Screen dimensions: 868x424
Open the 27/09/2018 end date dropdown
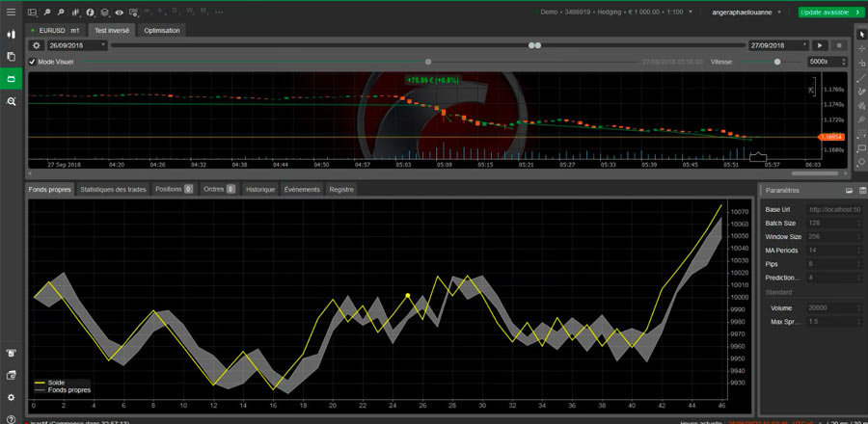[x=805, y=45]
